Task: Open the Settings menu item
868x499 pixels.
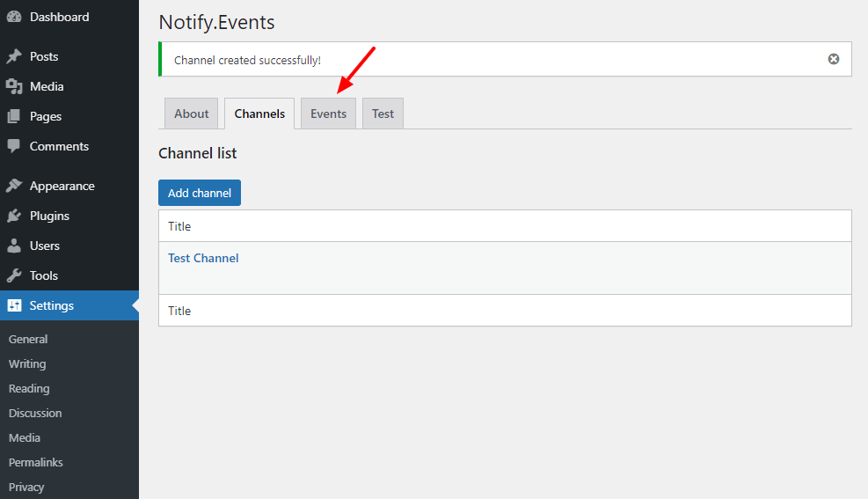Action: pyautogui.click(x=69, y=305)
